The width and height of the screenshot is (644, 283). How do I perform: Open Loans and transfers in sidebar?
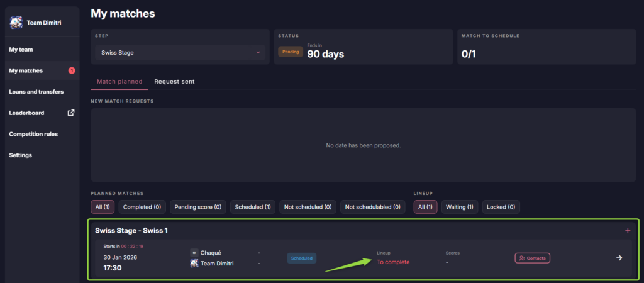[x=36, y=92]
